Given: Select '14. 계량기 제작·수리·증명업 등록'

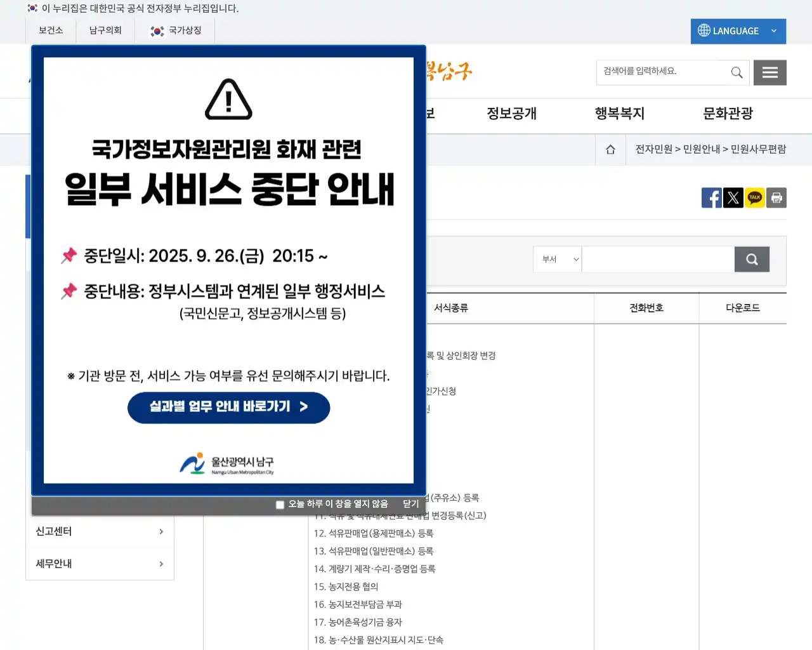Looking at the screenshot, I should [375, 569].
